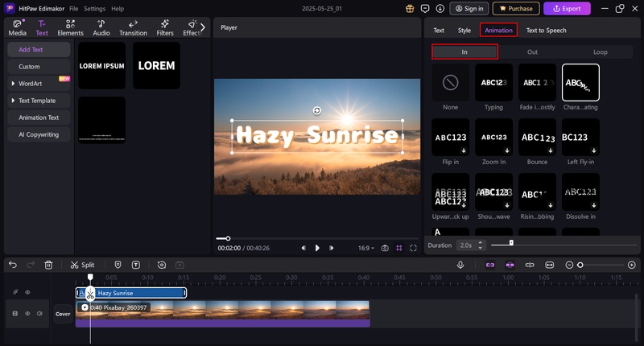Toggle the purple link clips icon
This screenshot has width=644, height=346.
coord(490,265)
